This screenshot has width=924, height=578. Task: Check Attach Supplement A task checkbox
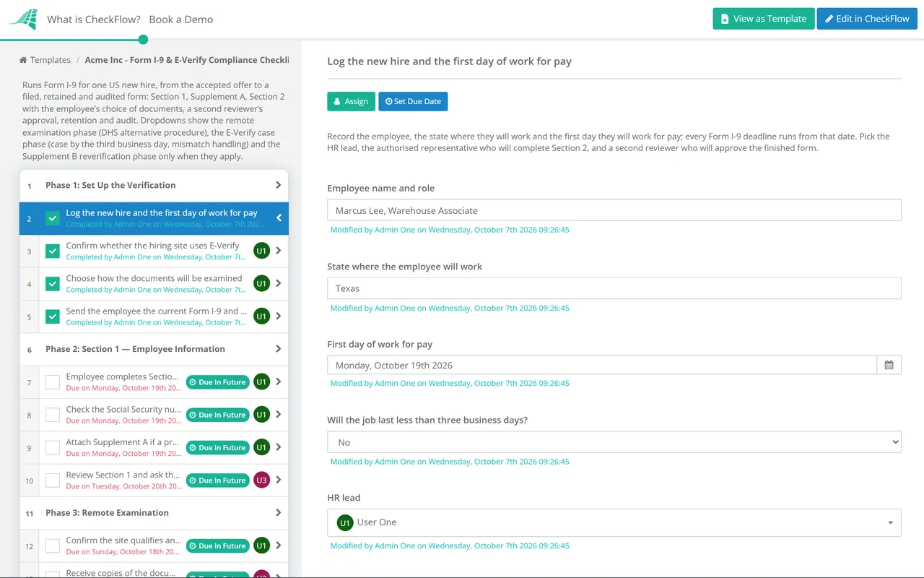click(x=53, y=448)
